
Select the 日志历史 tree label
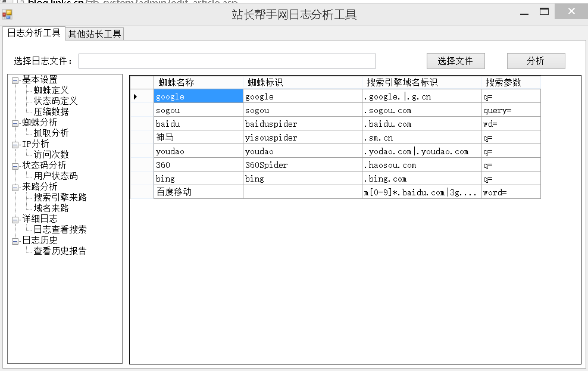tap(40, 240)
